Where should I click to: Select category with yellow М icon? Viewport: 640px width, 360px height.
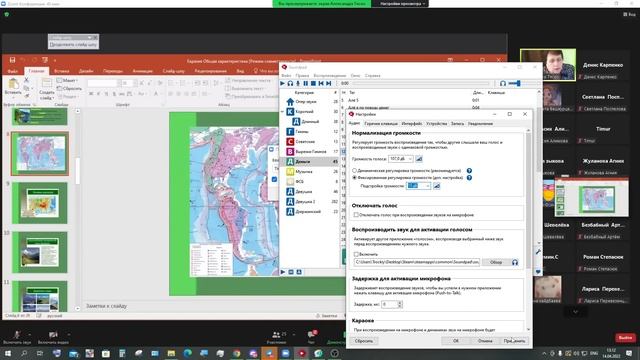(x=310, y=171)
